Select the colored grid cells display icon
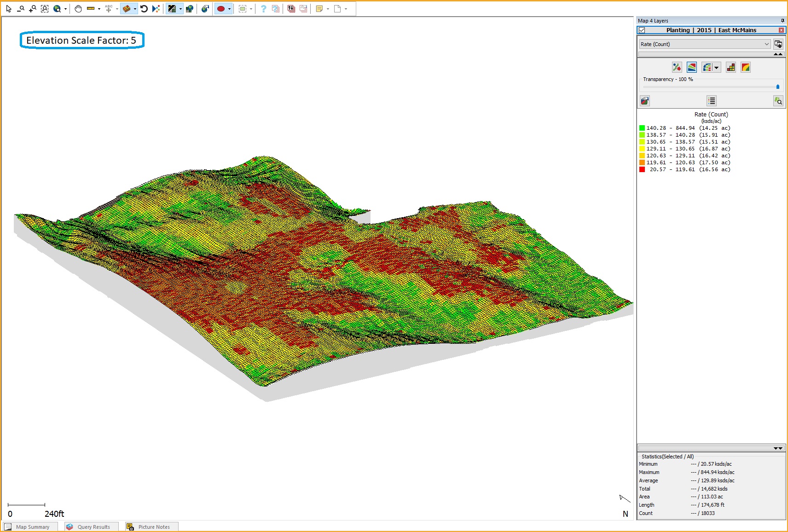Screen dimensions: 788x532 tap(731, 68)
